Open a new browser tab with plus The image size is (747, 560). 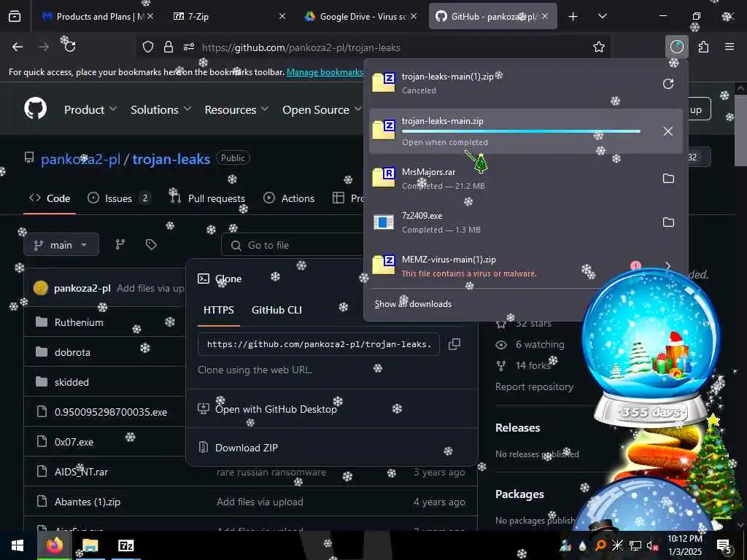coord(573,17)
